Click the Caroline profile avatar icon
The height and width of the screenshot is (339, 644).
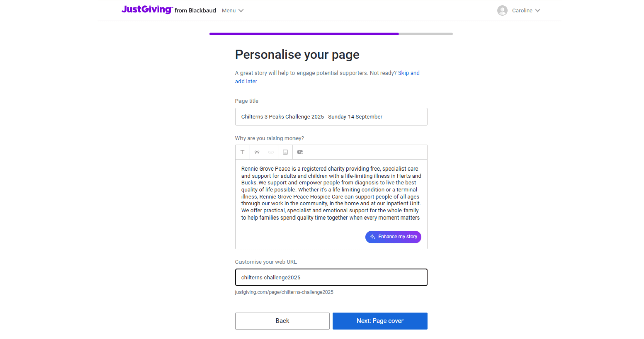point(502,11)
